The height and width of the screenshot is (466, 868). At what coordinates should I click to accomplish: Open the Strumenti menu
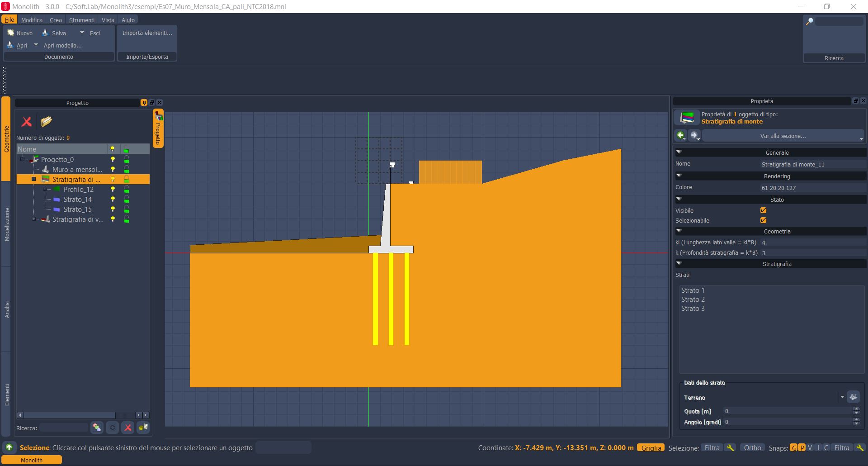[x=82, y=20]
